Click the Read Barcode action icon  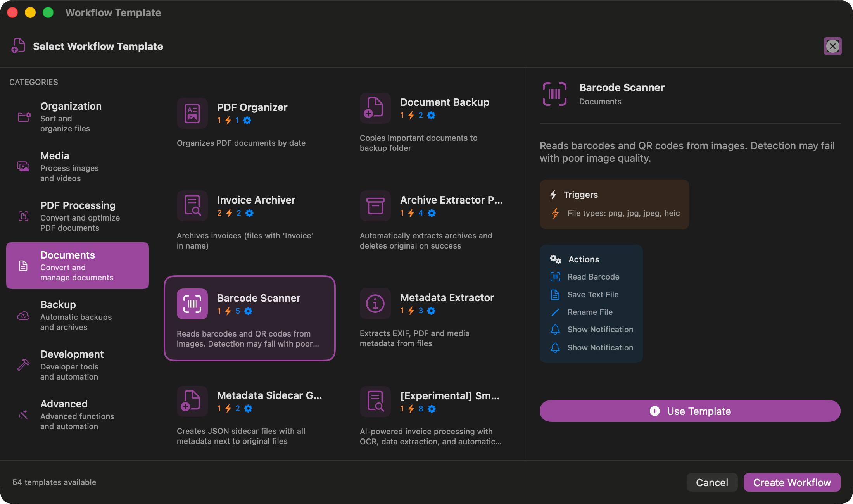555,277
